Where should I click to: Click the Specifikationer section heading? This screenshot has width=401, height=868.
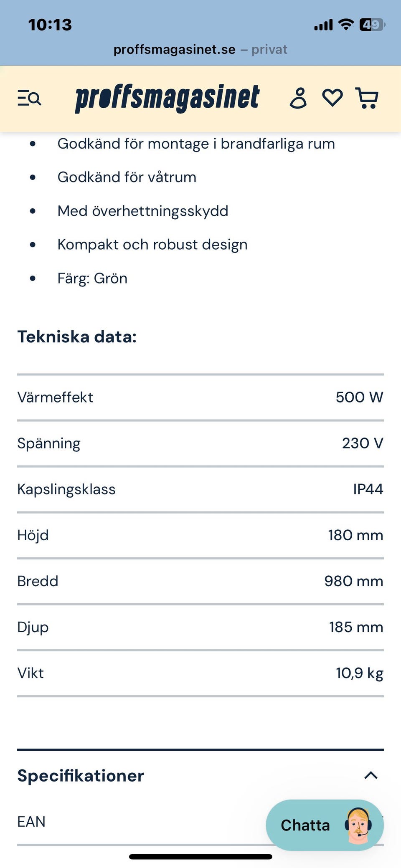[81, 776]
